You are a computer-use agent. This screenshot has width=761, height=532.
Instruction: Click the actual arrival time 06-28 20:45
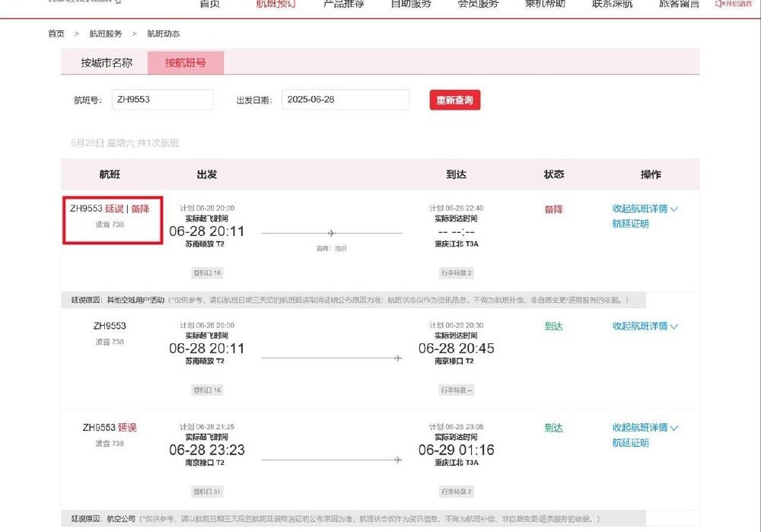pos(456,349)
